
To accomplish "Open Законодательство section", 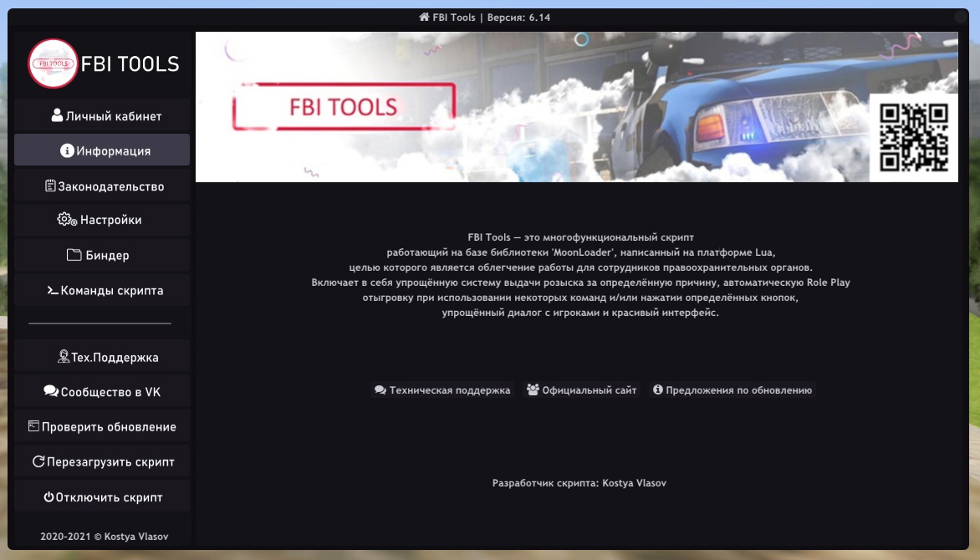I will pos(102,186).
